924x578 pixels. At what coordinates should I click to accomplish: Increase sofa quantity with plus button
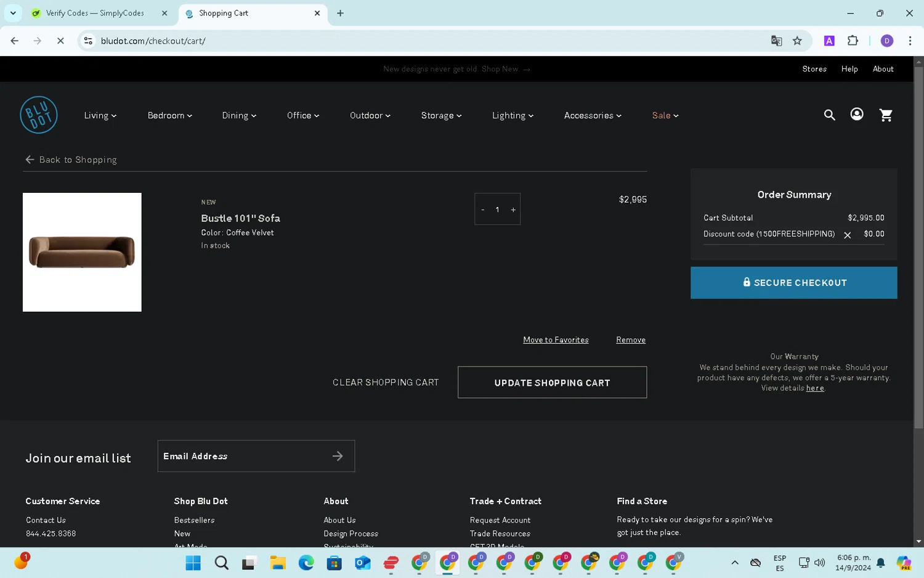(x=513, y=210)
